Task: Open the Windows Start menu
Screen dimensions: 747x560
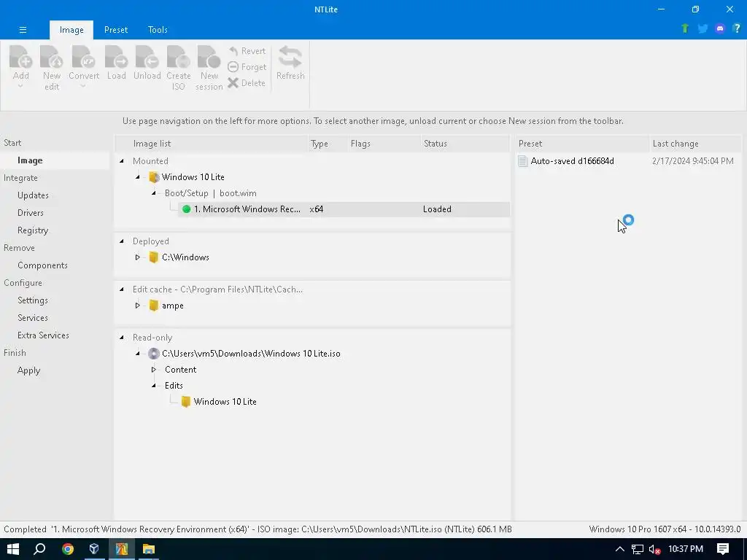Action: tap(13, 549)
